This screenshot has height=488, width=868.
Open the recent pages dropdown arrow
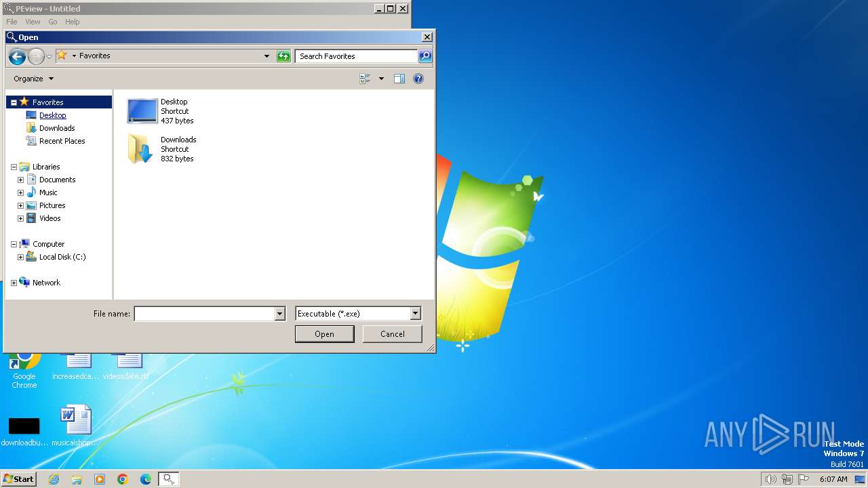click(49, 56)
